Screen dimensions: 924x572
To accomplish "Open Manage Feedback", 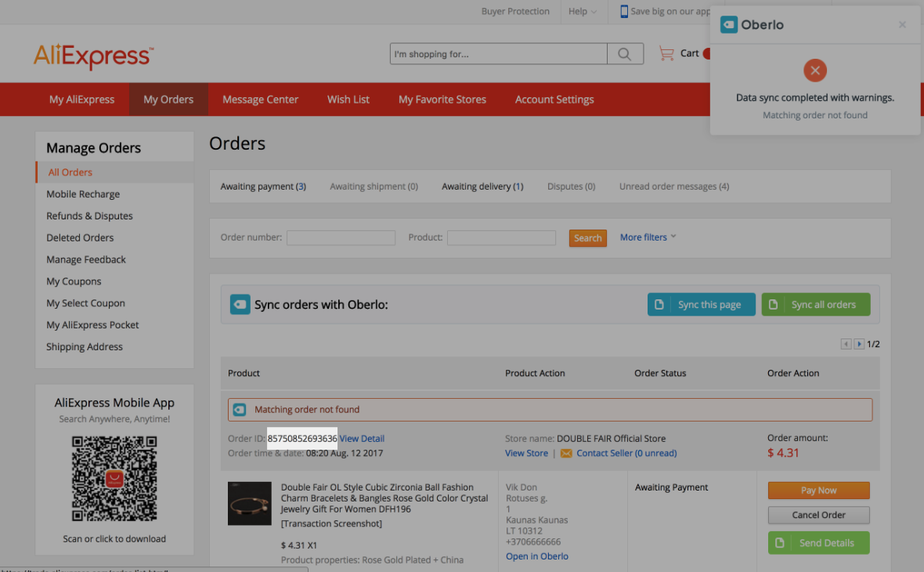I will tap(86, 259).
